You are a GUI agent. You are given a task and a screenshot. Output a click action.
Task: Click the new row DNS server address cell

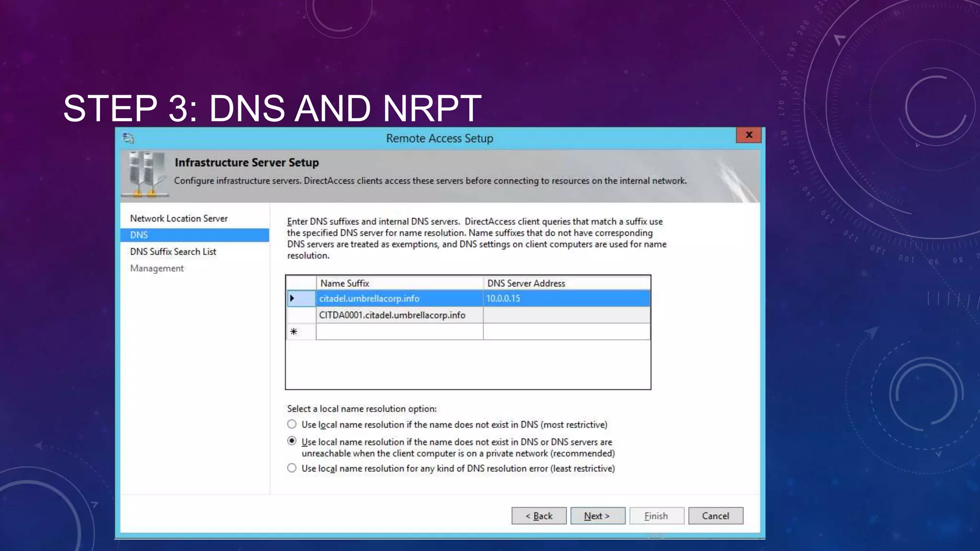point(567,331)
